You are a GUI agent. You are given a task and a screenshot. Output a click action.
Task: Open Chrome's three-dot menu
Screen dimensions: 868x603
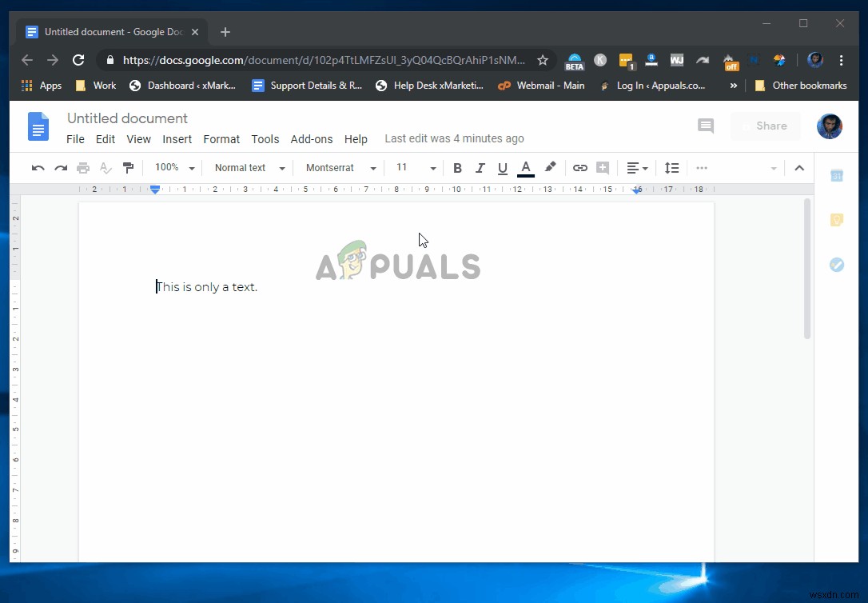click(841, 60)
